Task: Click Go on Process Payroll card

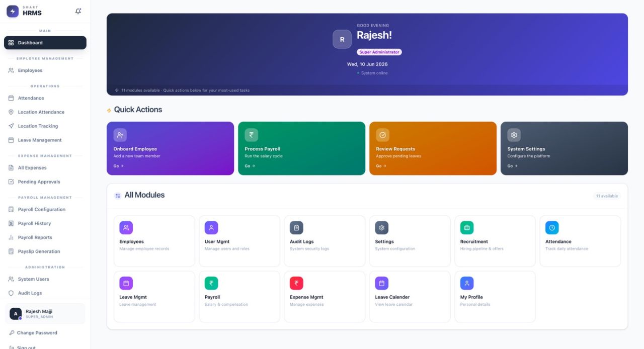Action: (x=250, y=166)
